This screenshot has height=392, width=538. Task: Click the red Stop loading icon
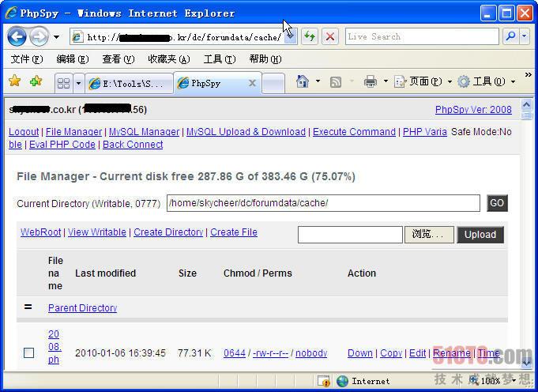pyautogui.click(x=330, y=36)
